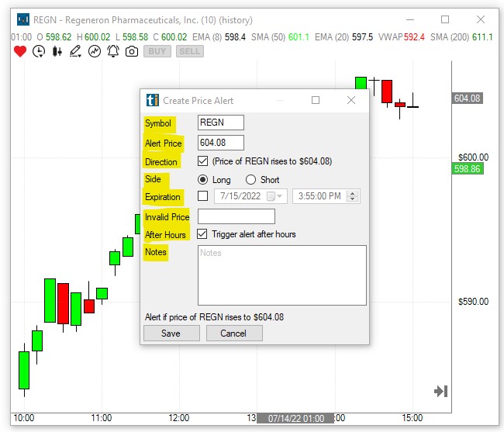The height and width of the screenshot is (432, 504).
Task: Save the price alert
Action: [171, 333]
